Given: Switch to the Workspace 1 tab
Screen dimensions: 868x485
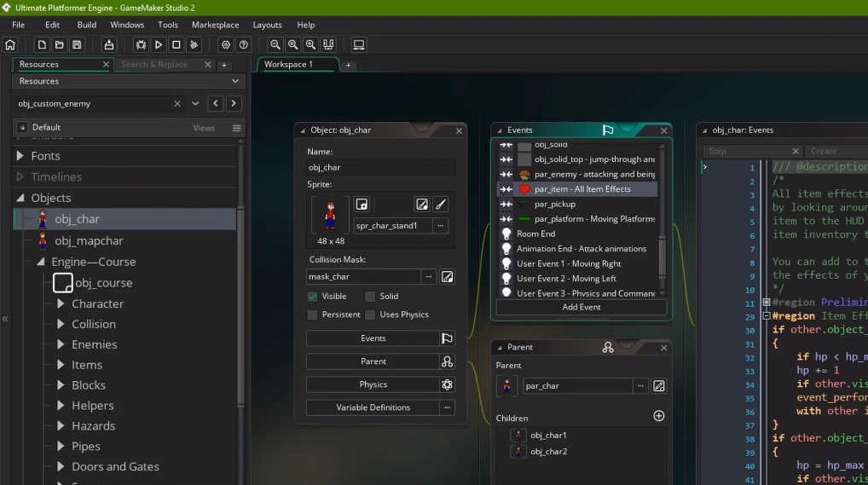Looking at the screenshot, I should coord(288,65).
